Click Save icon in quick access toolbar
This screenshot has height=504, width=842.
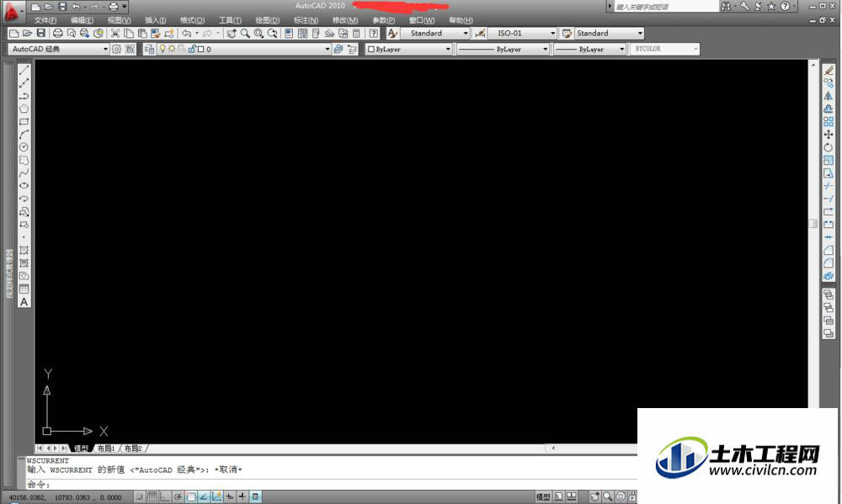(62, 7)
